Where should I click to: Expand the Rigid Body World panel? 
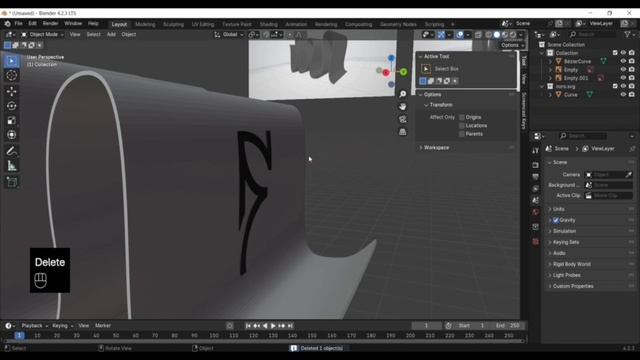[571, 264]
